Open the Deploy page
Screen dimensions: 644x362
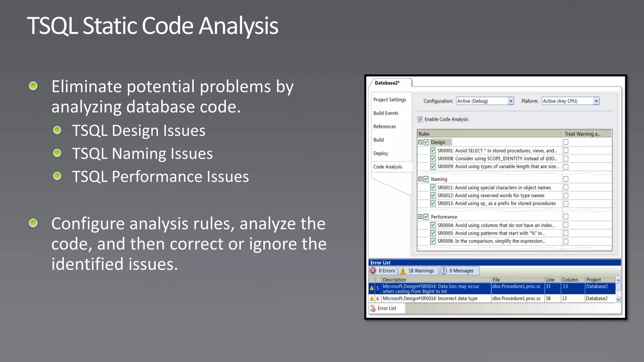coord(380,153)
